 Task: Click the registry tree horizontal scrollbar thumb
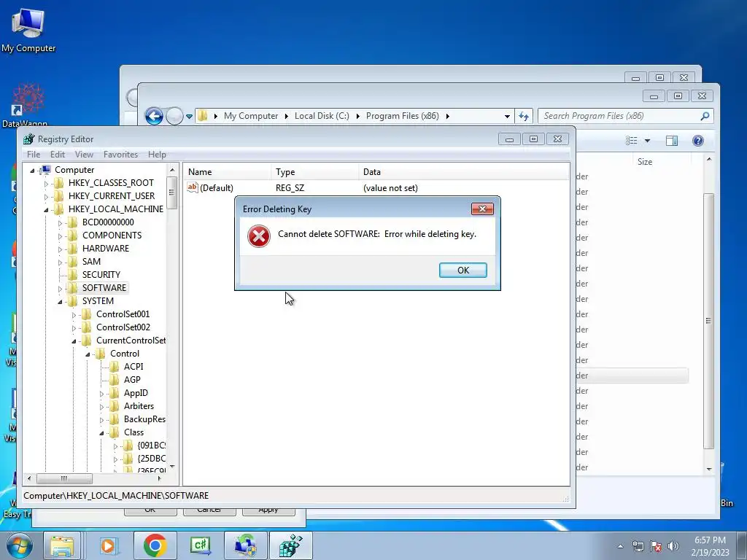pos(64,478)
